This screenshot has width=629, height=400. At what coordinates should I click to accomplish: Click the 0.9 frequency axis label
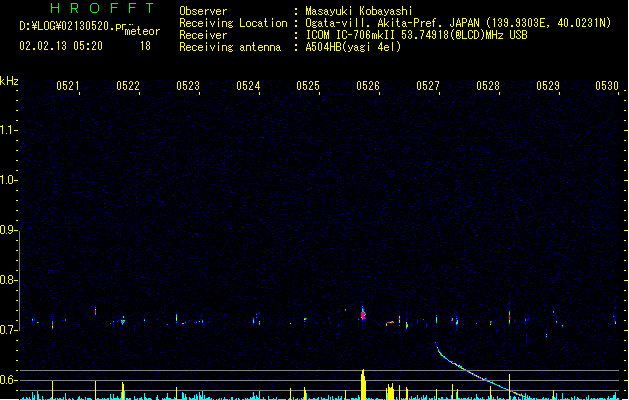click(x=7, y=230)
